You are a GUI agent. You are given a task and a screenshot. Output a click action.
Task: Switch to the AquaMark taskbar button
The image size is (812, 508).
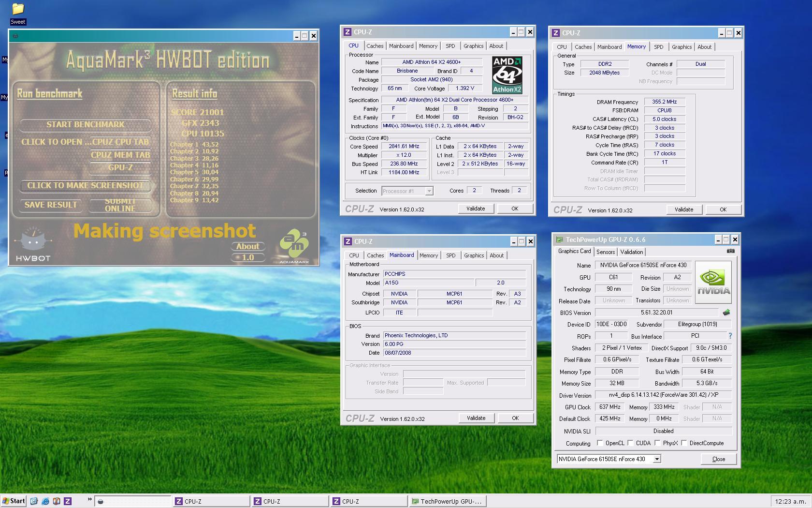132,501
